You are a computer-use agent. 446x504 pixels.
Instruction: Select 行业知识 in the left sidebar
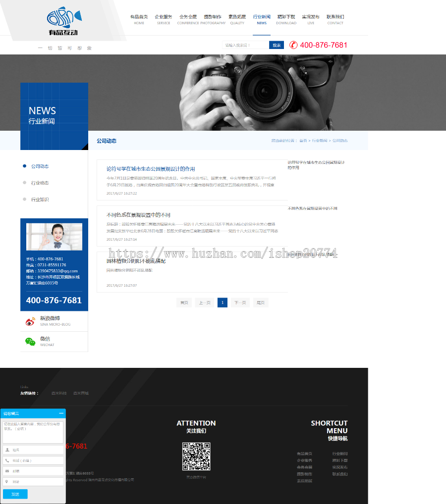coord(40,200)
